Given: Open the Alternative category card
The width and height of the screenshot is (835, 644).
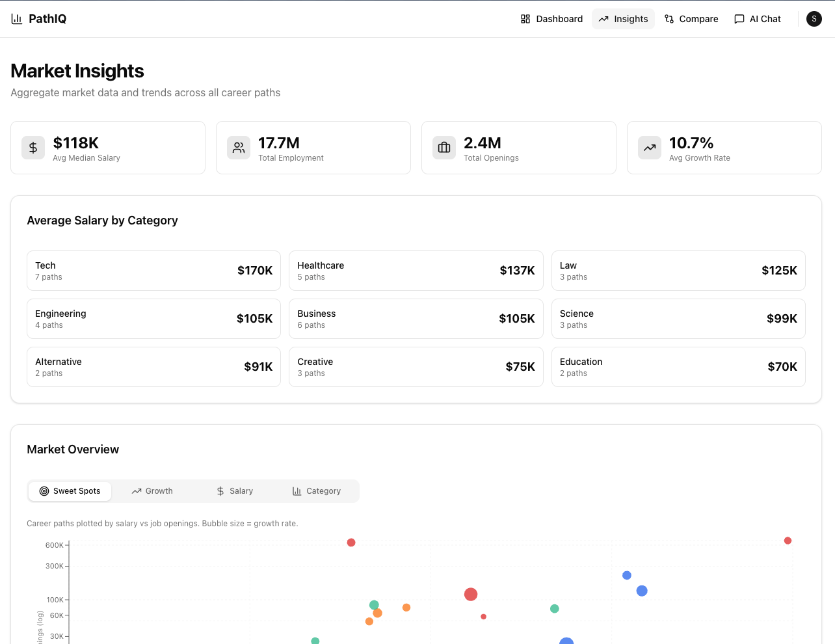Looking at the screenshot, I should pos(153,367).
